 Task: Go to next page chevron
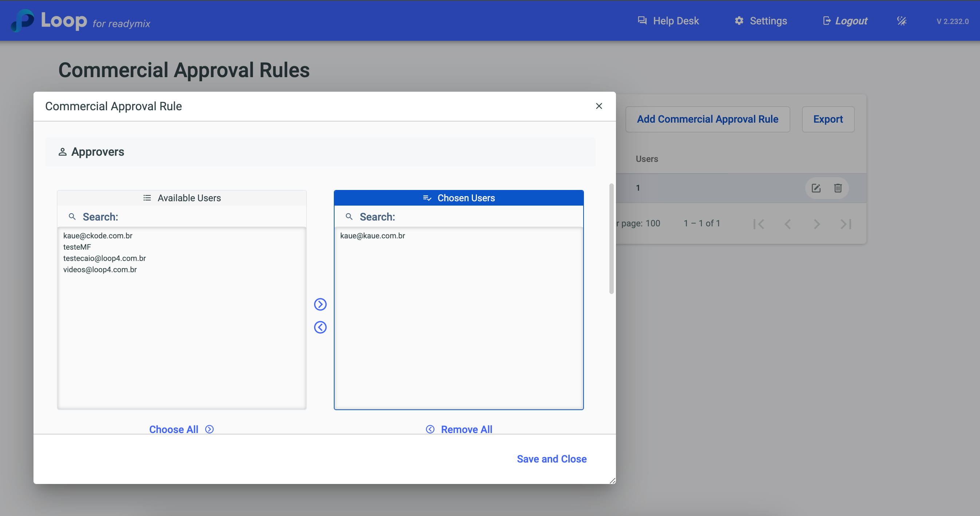(817, 224)
